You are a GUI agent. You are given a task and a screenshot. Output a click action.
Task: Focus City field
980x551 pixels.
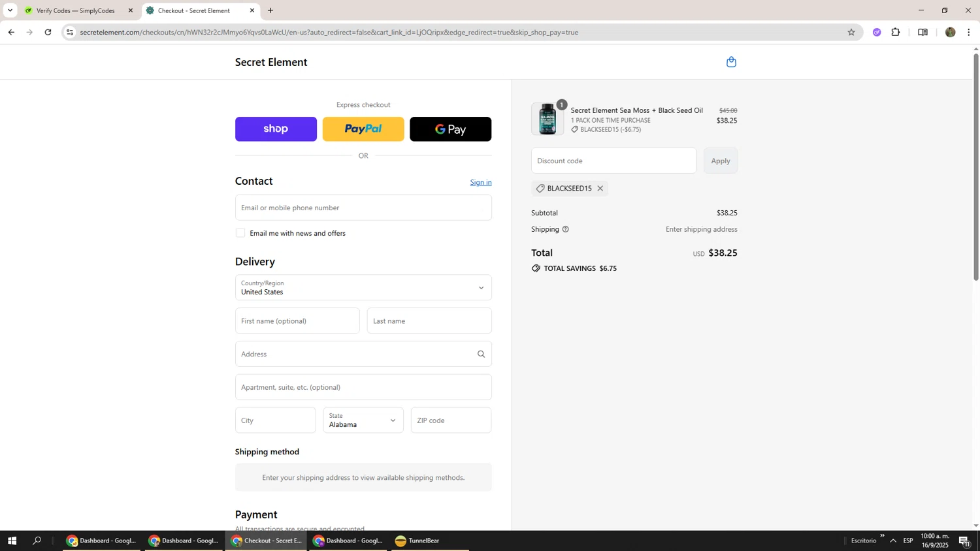[x=276, y=420]
